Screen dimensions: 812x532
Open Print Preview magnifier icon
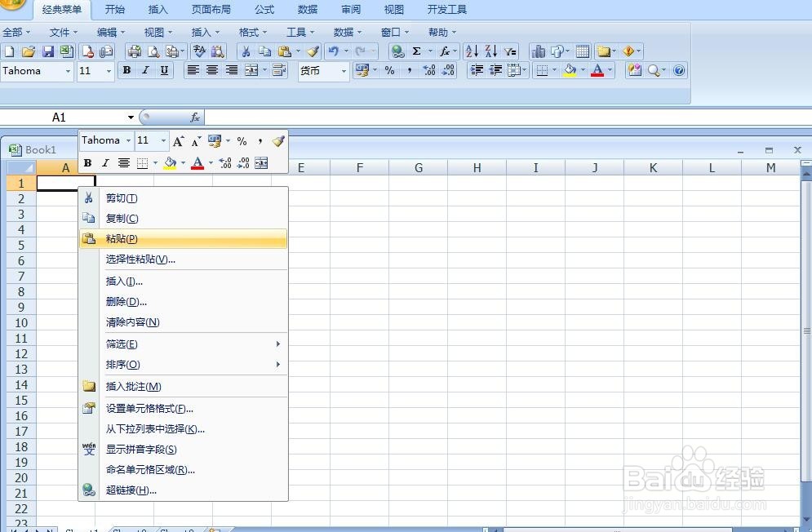tap(153, 51)
